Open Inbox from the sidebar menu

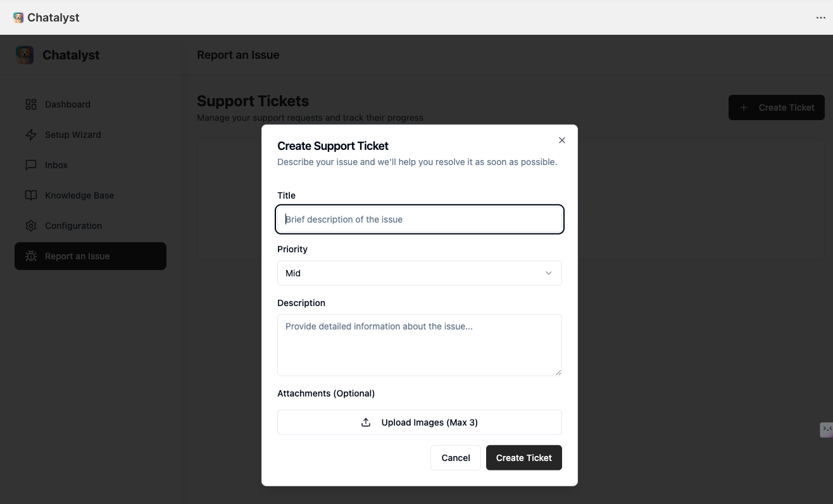click(x=56, y=165)
